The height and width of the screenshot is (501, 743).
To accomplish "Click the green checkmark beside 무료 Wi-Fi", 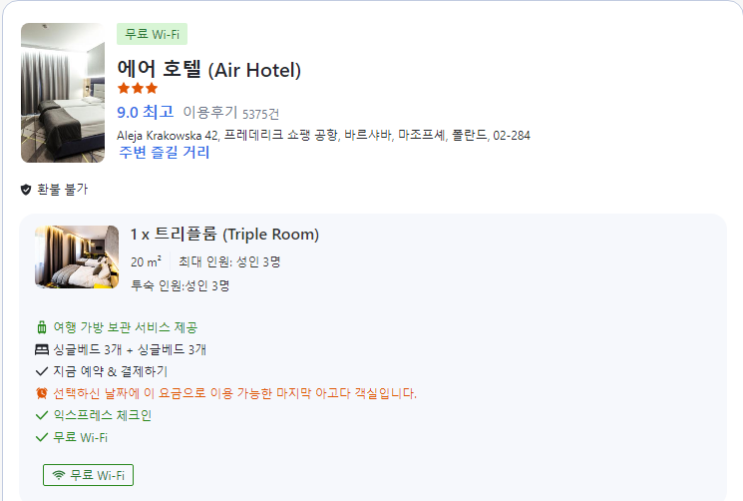I will click(x=41, y=437).
